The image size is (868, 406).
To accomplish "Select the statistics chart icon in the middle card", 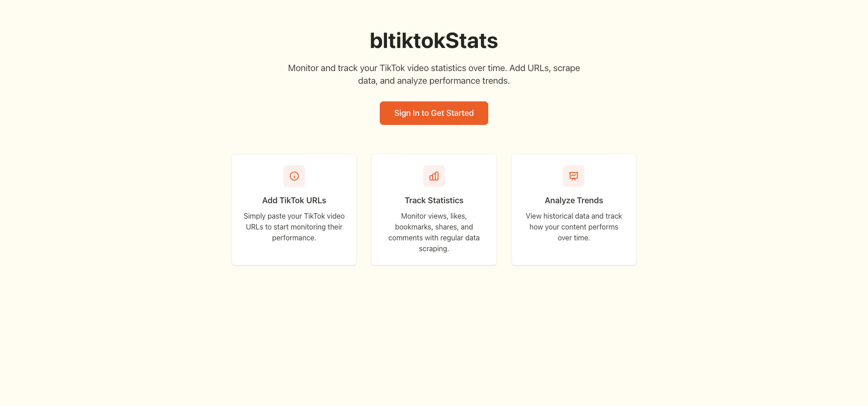I will [434, 176].
